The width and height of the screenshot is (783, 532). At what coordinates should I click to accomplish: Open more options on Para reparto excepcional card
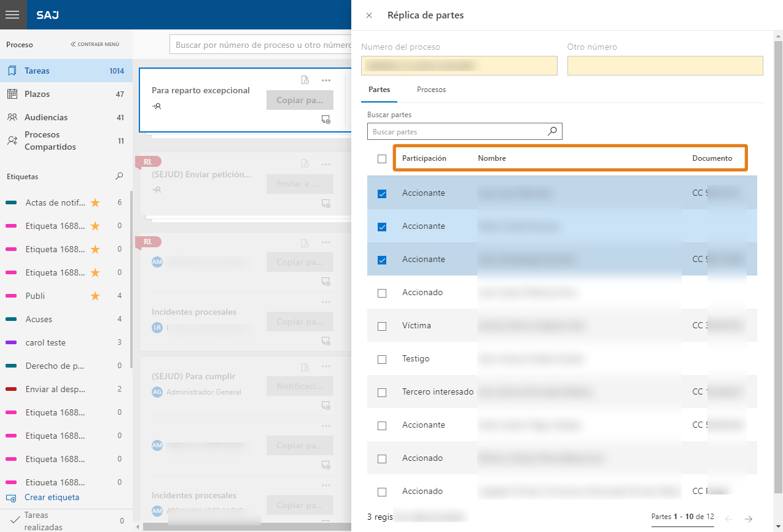pyautogui.click(x=326, y=80)
